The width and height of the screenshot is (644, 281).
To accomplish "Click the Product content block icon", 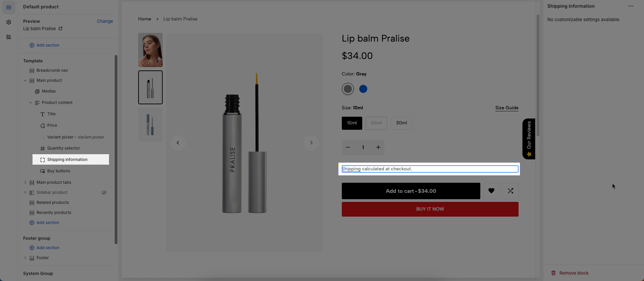I will 37,103.
